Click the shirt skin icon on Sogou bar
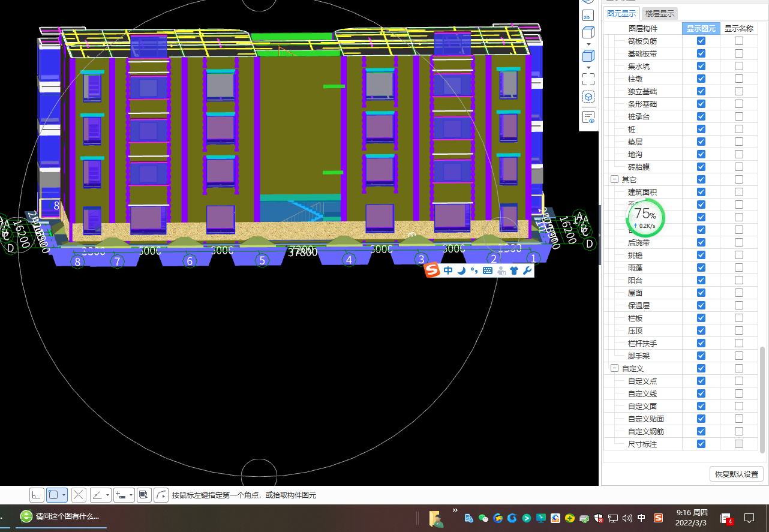The height and width of the screenshot is (532, 769). coord(514,270)
